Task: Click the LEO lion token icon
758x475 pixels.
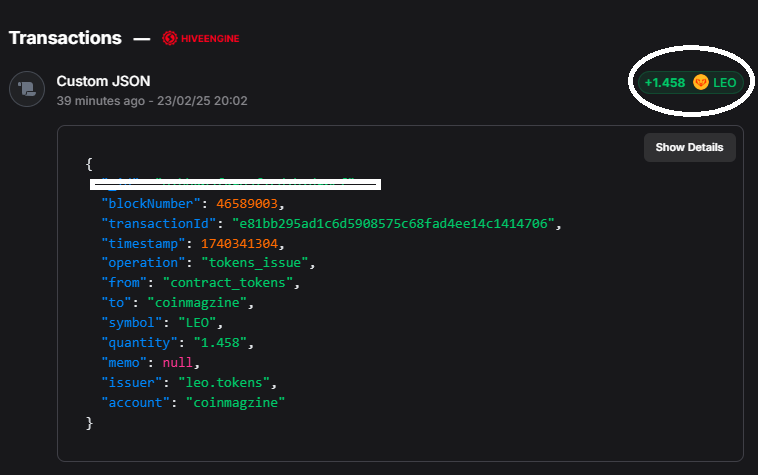Action: pos(700,83)
